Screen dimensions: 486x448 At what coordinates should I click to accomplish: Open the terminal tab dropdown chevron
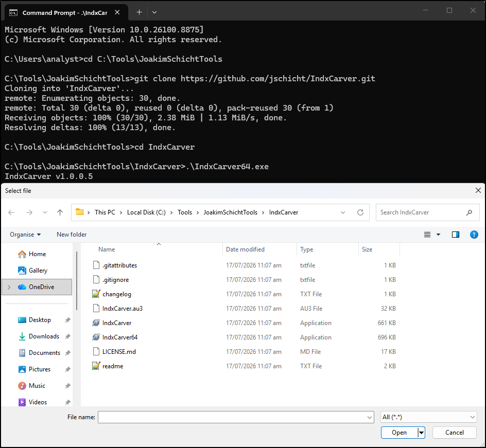point(154,12)
